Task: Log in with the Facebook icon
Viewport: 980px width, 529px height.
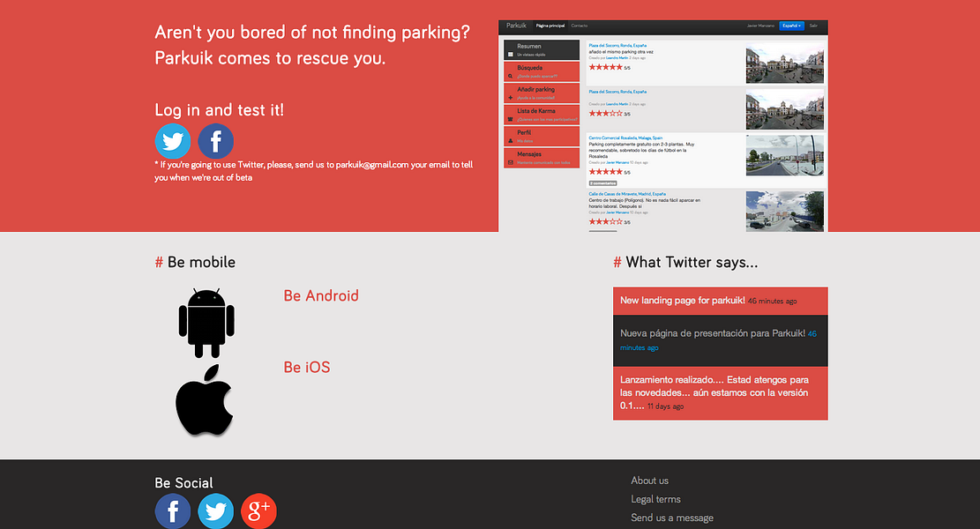Action: 215,141
